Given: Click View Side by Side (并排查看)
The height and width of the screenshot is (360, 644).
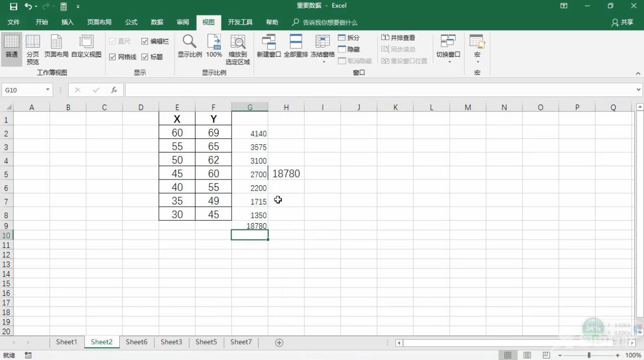Looking at the screenshot, I should (x=398, y=37).
